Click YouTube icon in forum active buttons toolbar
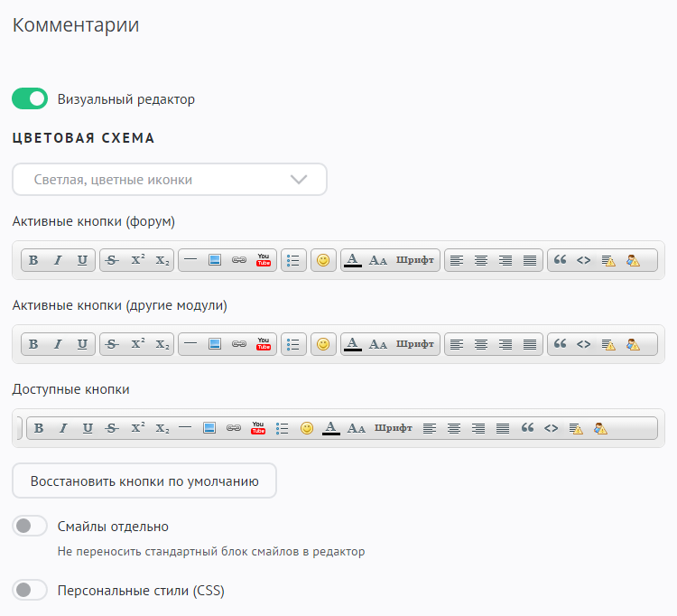 [264, 260]
